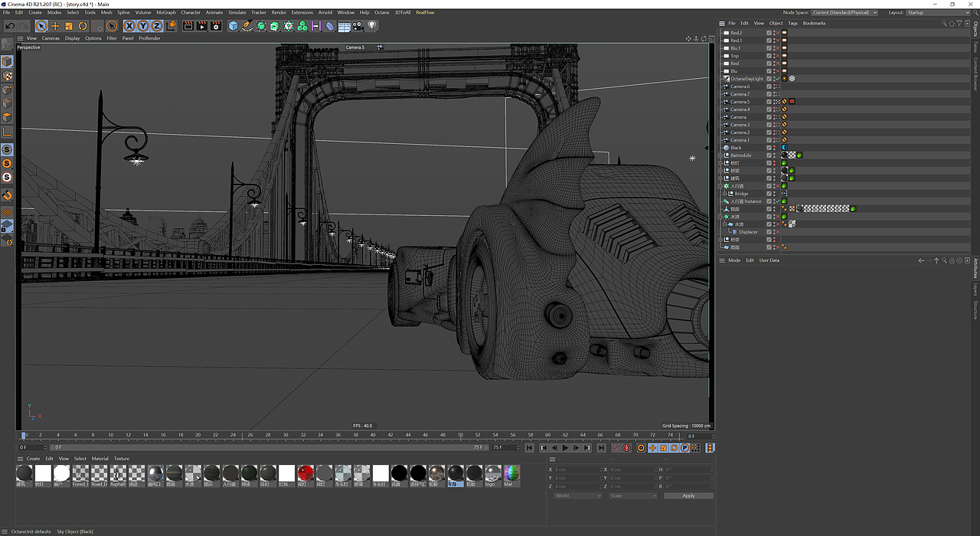Open the MoGraph menu

[x=166, y=12]
